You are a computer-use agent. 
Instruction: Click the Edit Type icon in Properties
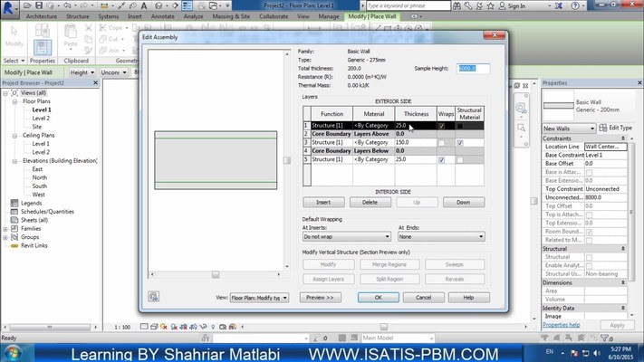point(602,128)
